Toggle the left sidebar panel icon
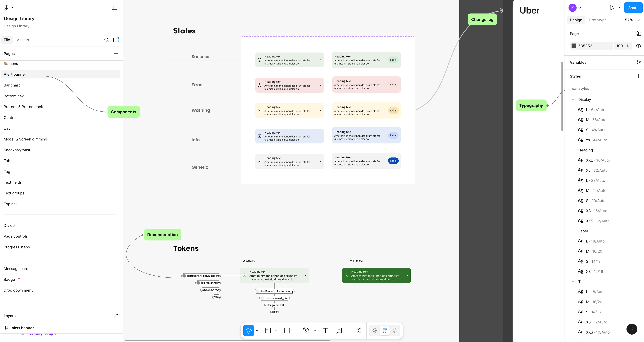The height and width of the screenshot is (342, 644). pos(114,8)
